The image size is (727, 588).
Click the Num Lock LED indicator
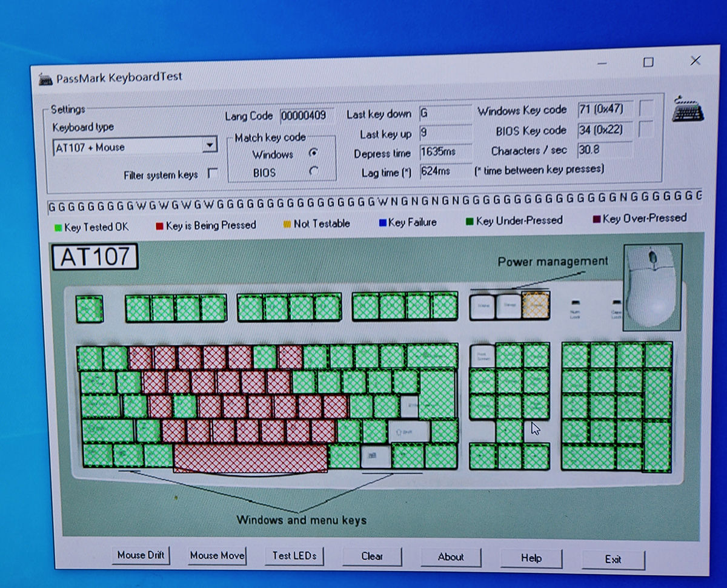575,302
